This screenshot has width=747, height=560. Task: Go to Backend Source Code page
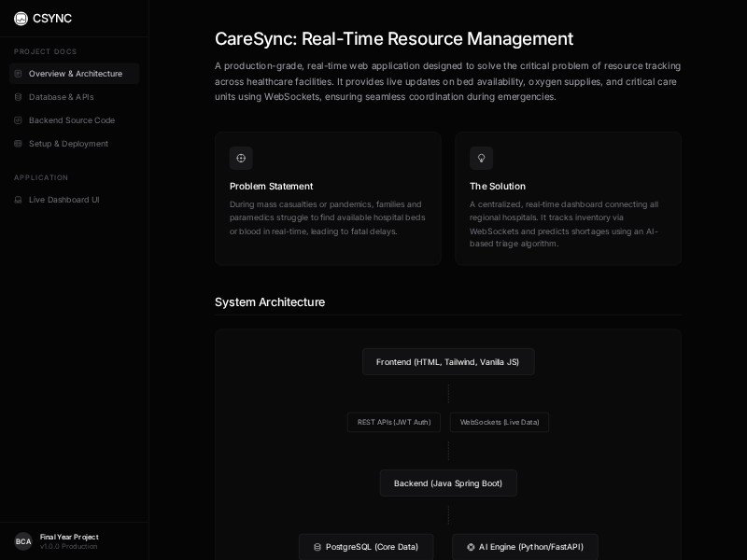(72, 120)
